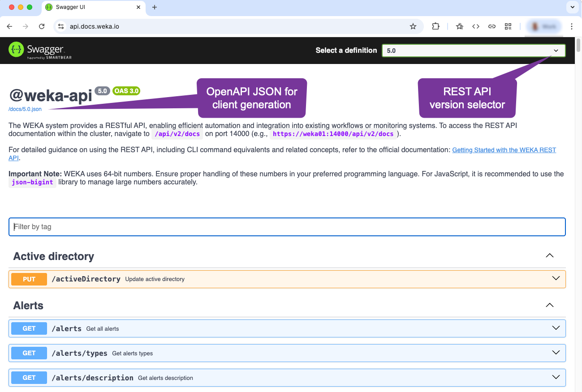The image size is (582, 392).
Task: Click the QR code icon in toolbar
Action: pos(508,26)
